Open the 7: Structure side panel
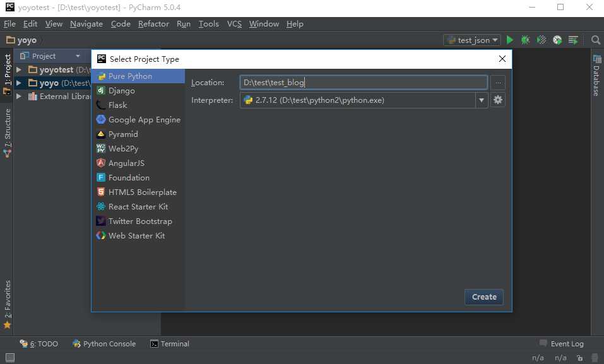 coord(7,133)
